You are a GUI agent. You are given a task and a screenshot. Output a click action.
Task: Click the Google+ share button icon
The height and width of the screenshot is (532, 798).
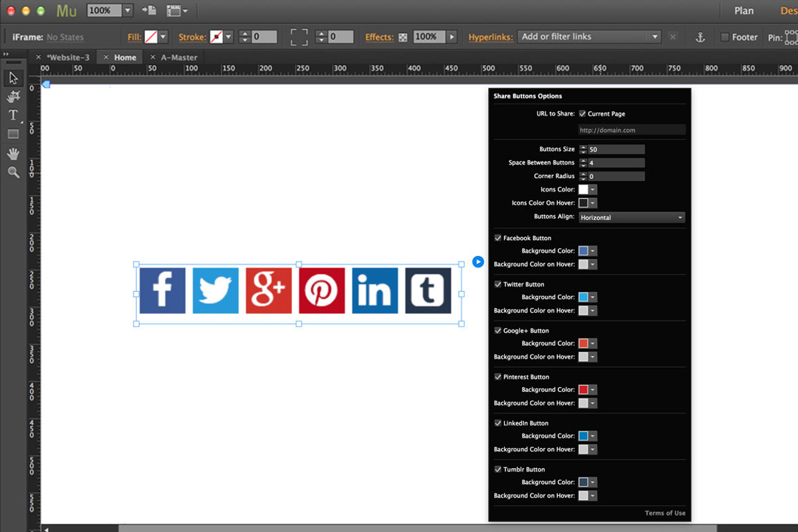pos(269,291)
